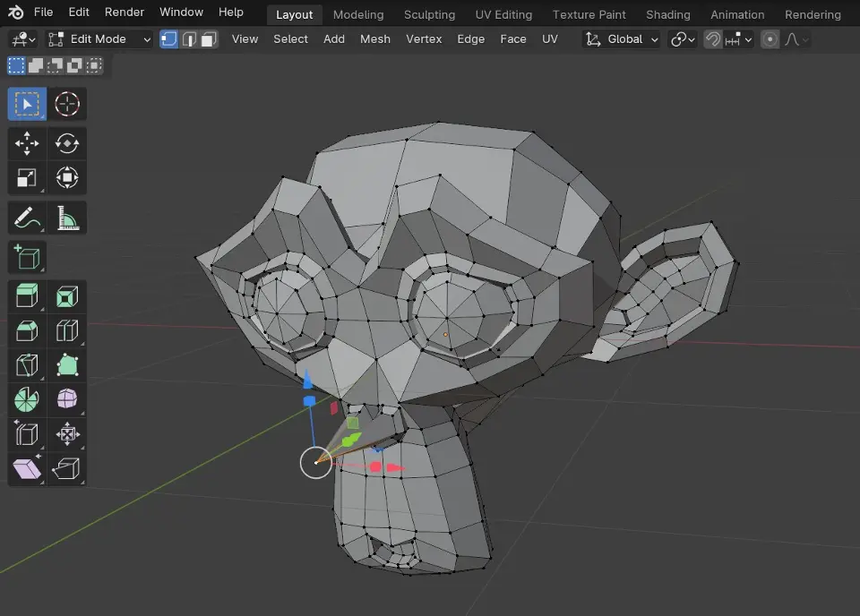Choose the Rip Region tool
This screenshot has width=860, height=616.
(x=67, y=468)
